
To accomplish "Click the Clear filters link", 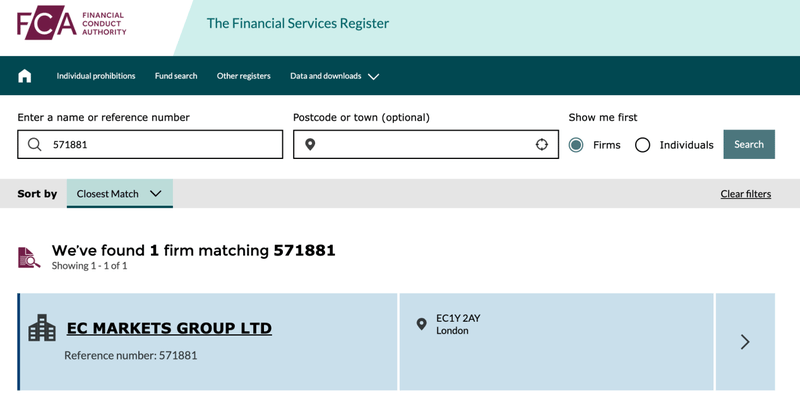I will click(745, 194).
